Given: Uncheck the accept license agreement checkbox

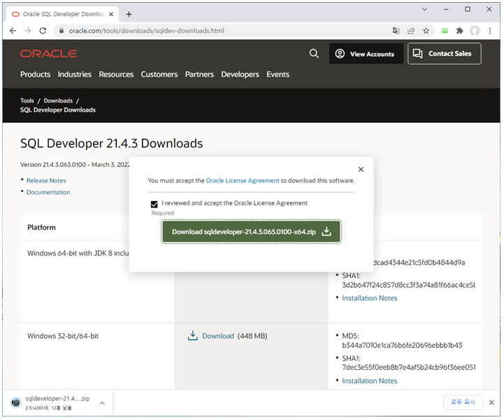Looking at the screenshot, I should 154,204.
